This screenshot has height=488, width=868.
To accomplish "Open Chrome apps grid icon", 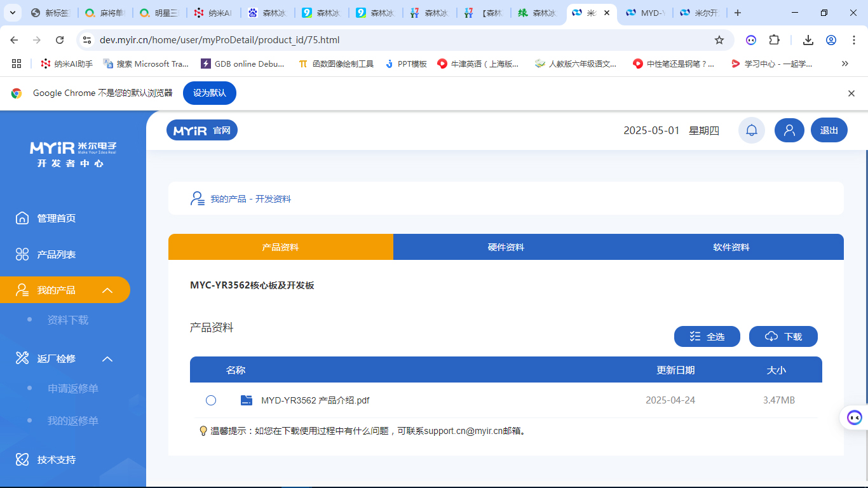I will click(17, 64).
